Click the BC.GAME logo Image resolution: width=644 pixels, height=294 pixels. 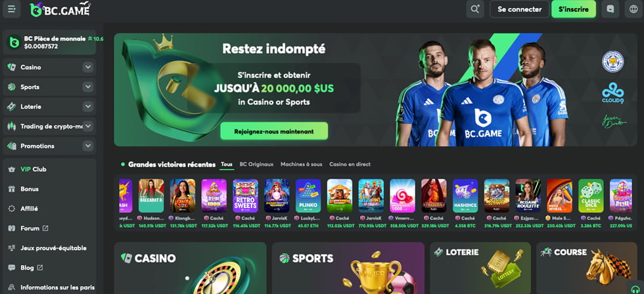coord(60,9)
